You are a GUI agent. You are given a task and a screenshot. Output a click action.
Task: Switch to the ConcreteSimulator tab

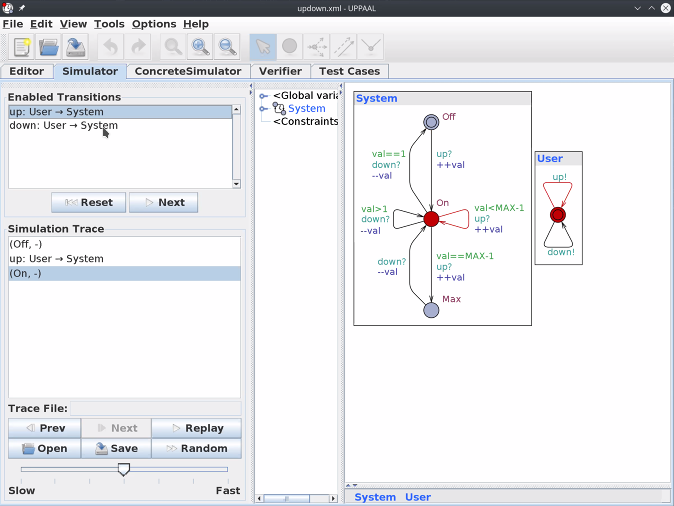click(188, 71)
